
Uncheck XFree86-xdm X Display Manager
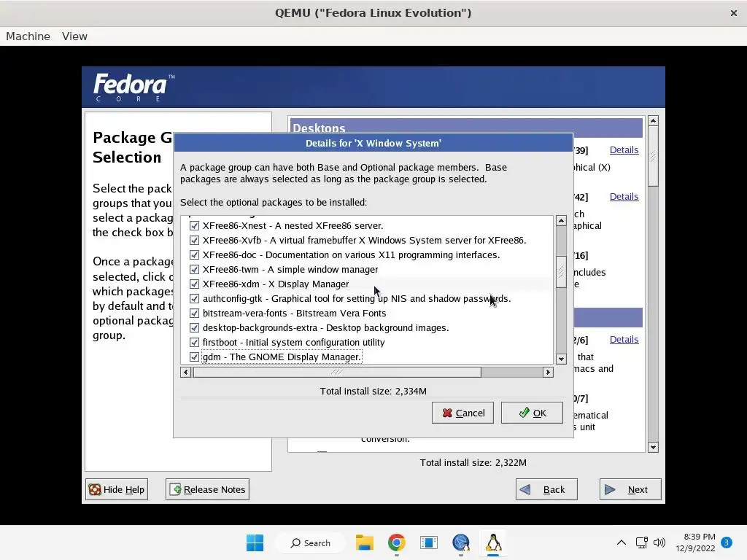click(x=194, y=284)
